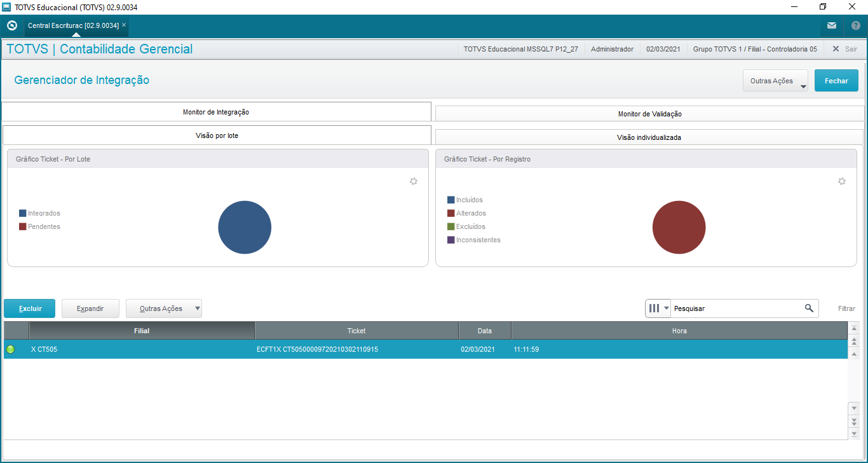This screenshot has height=463, width=868.
Task: Click the double up arrow page-up button
Action: (854, 341)
